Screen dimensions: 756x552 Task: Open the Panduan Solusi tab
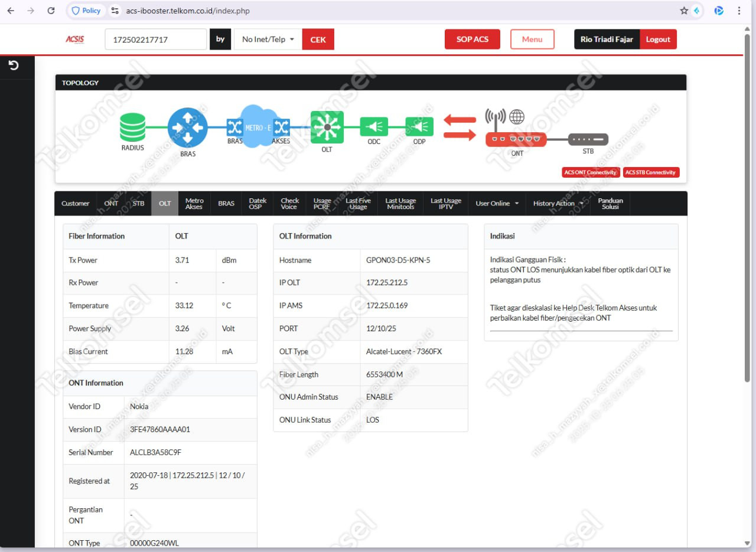click(x=610, y=204)
